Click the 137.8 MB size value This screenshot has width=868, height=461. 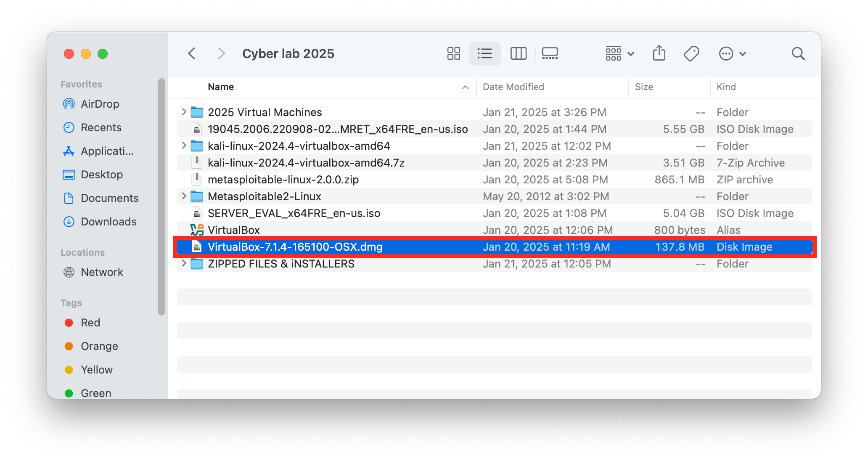[x=680, y=247]
